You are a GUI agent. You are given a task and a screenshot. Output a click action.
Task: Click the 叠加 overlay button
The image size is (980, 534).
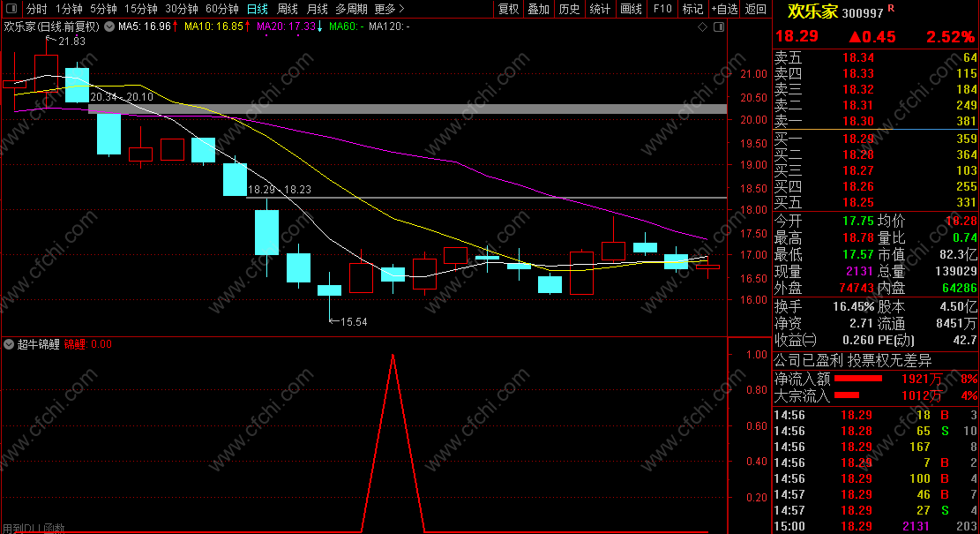point(538,9)
